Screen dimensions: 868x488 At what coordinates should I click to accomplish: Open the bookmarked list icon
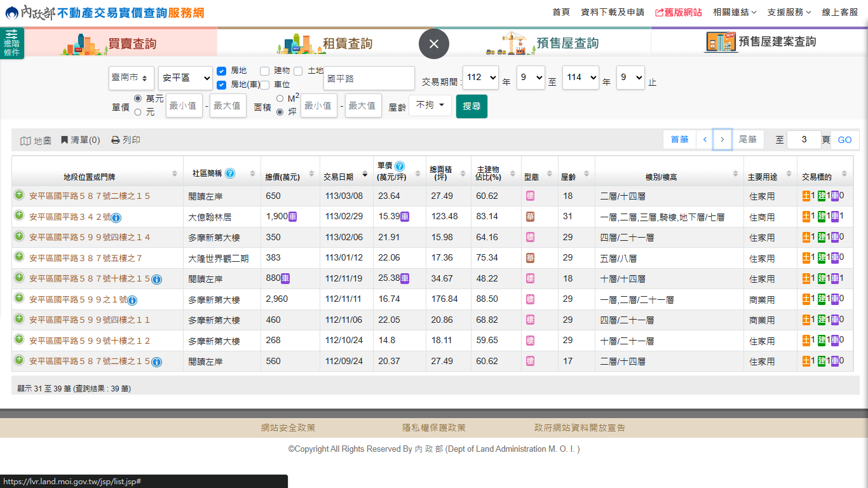(64, 140)
